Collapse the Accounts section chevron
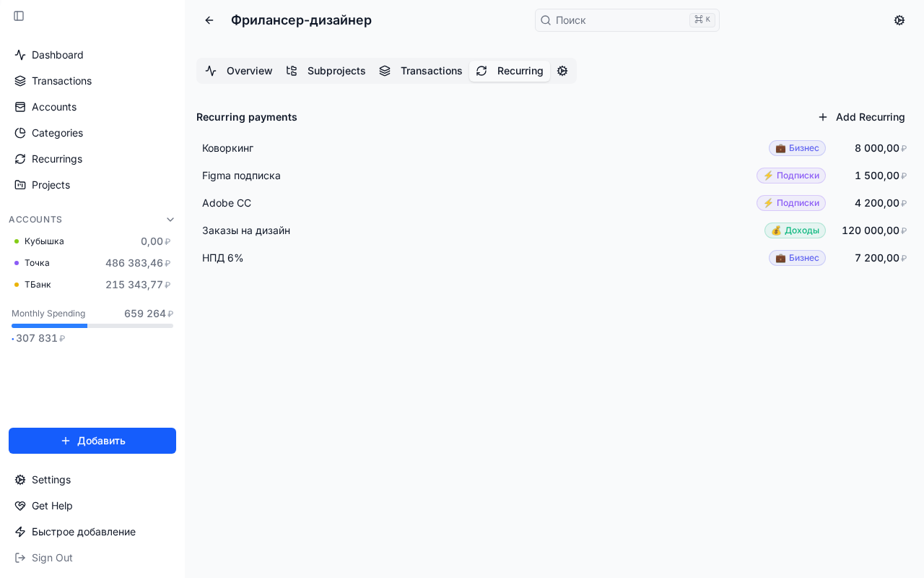The image size is (924, 578). (170, 220)
